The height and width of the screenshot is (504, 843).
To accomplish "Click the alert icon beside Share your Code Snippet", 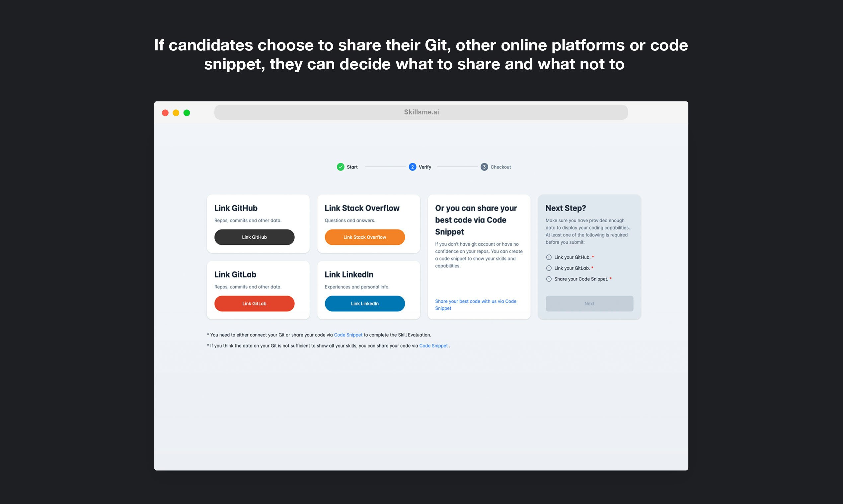I will 549,279.
